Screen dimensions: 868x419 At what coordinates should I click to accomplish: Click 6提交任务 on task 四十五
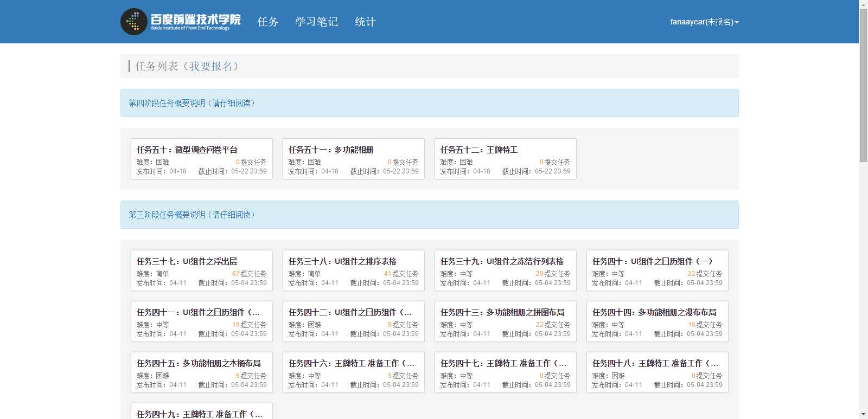(x=251, y=376)
